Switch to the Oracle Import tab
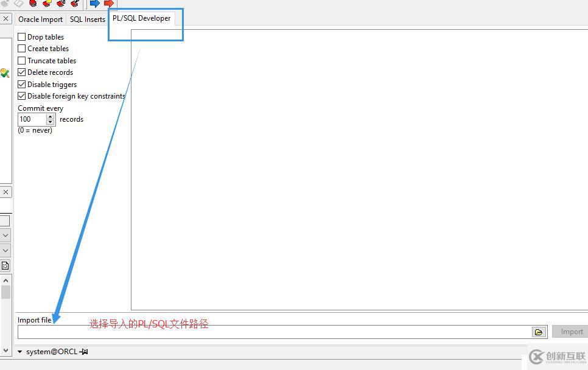Image resolution: width=588 pixels, height=370 pixels. (x=41, y=19)
